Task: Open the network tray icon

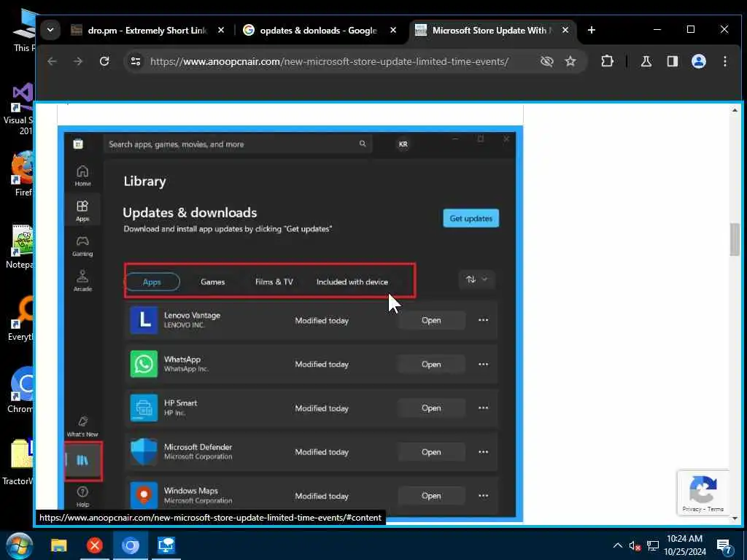Action: point(653,545)
